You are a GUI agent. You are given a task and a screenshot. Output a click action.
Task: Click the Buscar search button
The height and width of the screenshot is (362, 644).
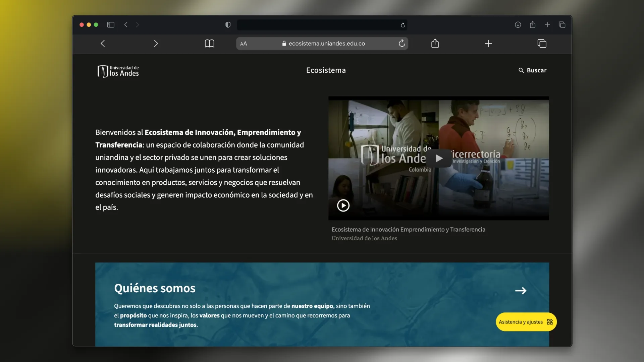(533, 70)
